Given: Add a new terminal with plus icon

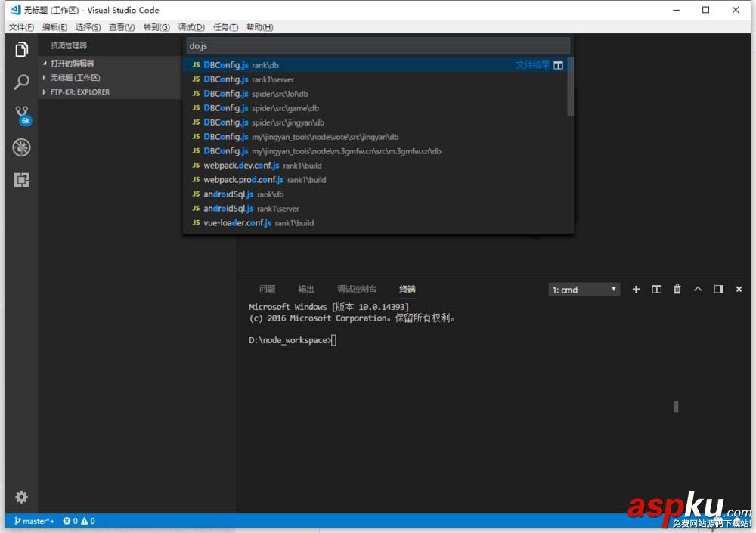Looking at the screenshot, I should 636,289.
